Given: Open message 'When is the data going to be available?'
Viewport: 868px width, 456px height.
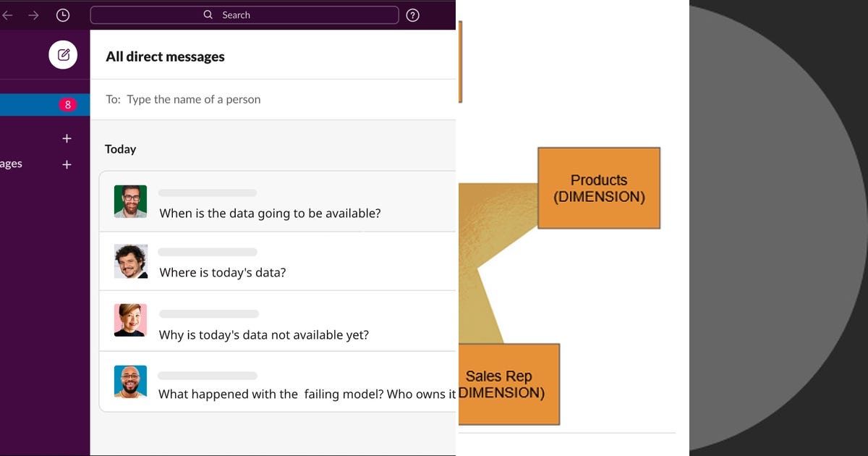Looking at the screenshot, I should (x=270, y=213).
